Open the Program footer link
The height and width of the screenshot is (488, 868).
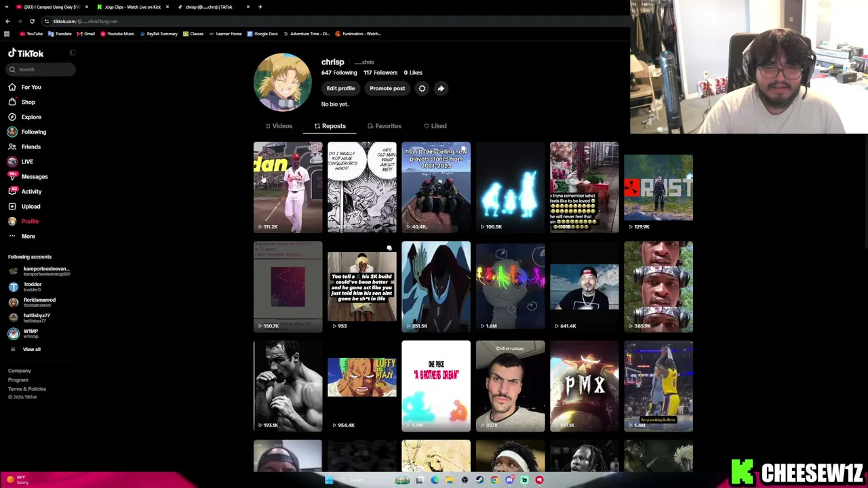[x=18, y=380]
